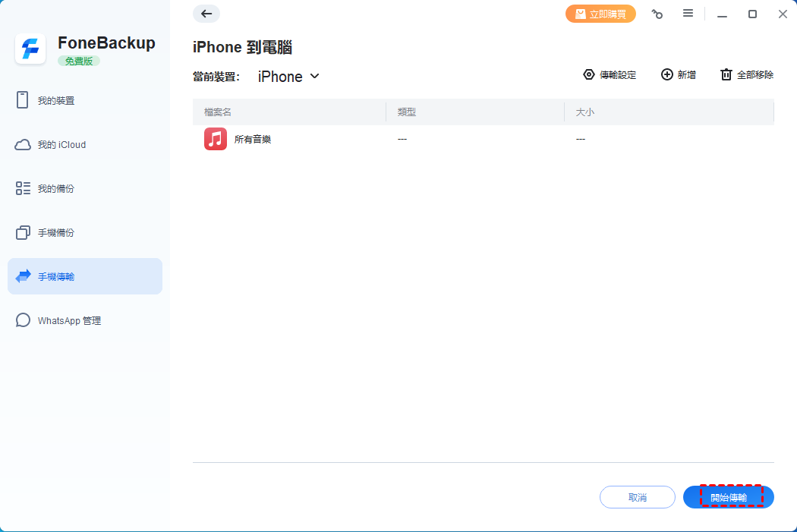
Task: Click the 新增 add button
Action: point(678,74)
